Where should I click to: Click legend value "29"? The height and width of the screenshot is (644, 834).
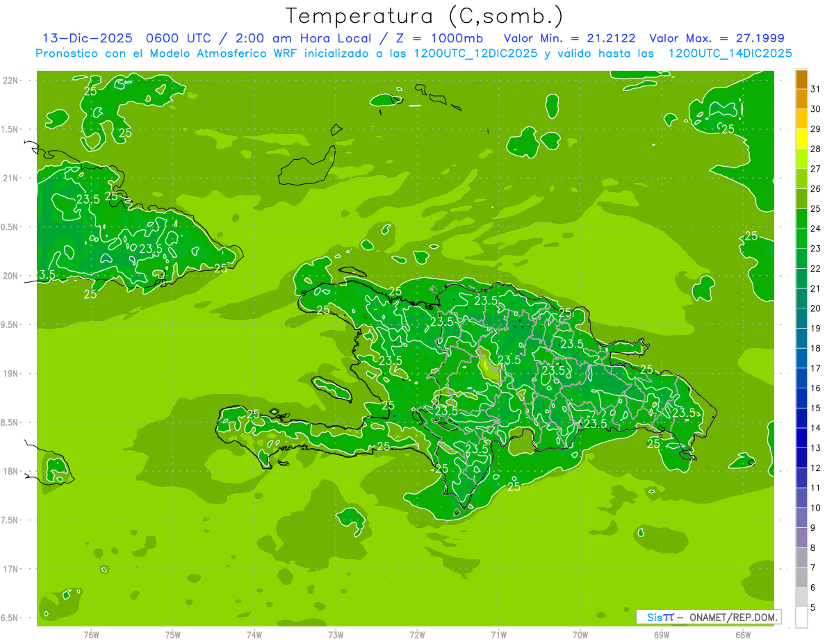(815, 129)
